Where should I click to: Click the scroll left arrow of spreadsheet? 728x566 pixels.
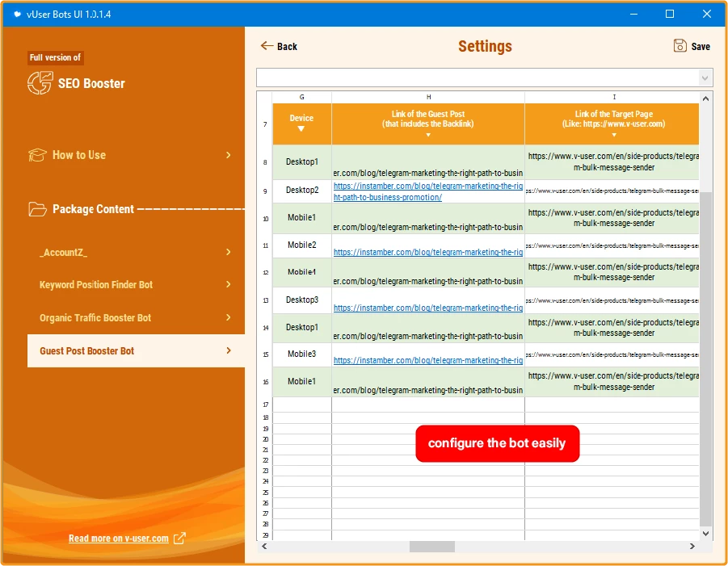(x=264, y=547)
